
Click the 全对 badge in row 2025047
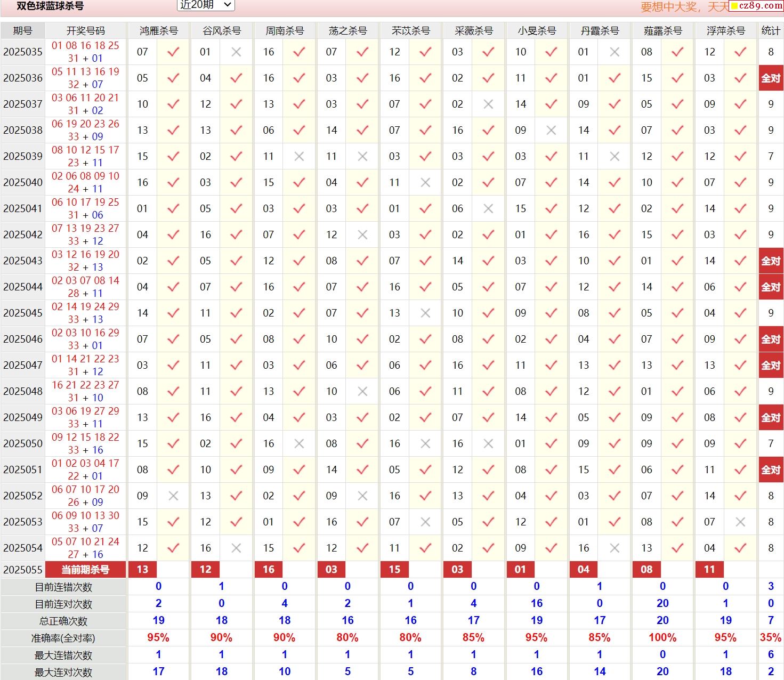point(771,366)
